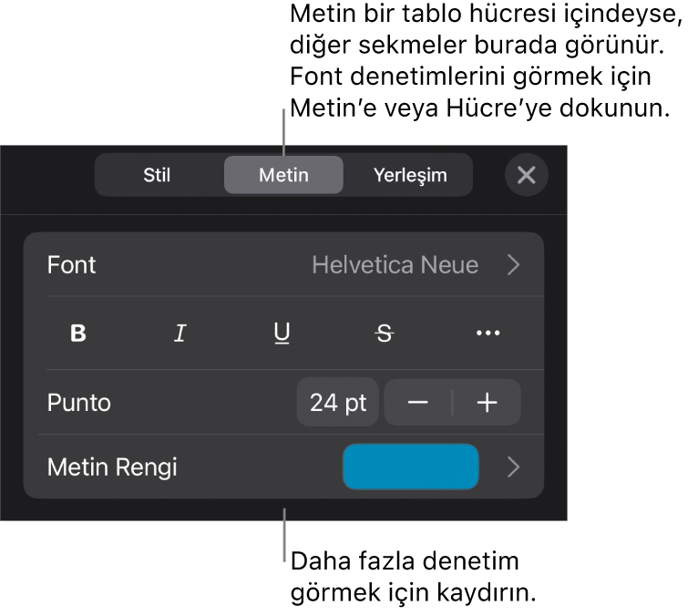Increase Punto size with the plus button
The width and height of the screenshot is (698, 616).
[487, 403]
